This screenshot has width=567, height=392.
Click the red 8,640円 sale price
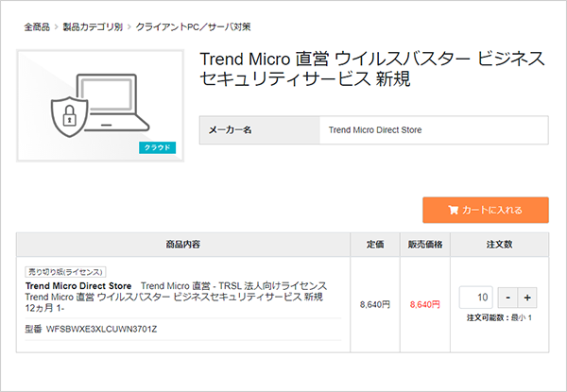point(425,304)
